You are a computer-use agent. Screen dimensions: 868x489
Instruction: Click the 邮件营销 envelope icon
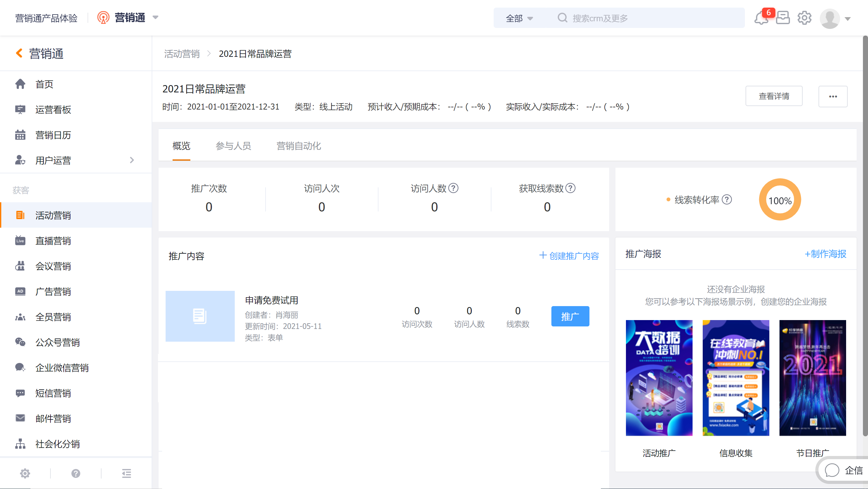point(20,418)
